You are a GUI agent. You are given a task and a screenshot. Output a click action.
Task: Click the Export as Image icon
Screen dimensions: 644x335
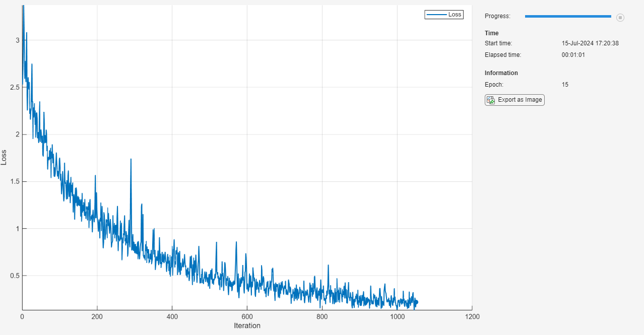tap(490, 100)
